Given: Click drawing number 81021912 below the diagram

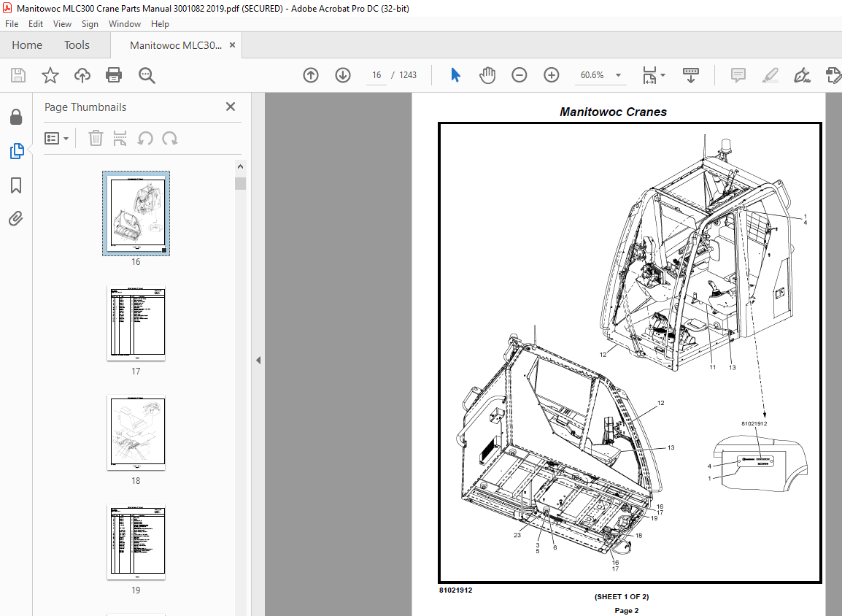Looking at the screenshot, I should (455, 590).
